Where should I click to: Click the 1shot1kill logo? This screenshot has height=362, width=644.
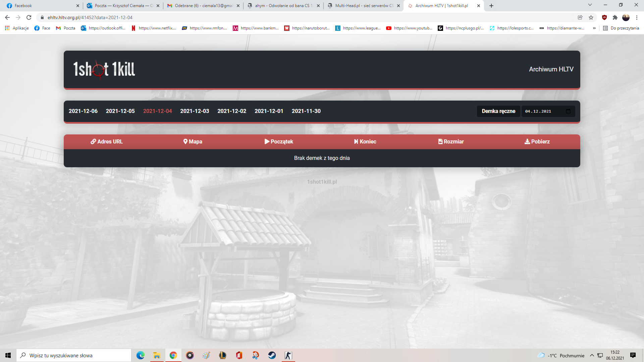click(104, 69)
